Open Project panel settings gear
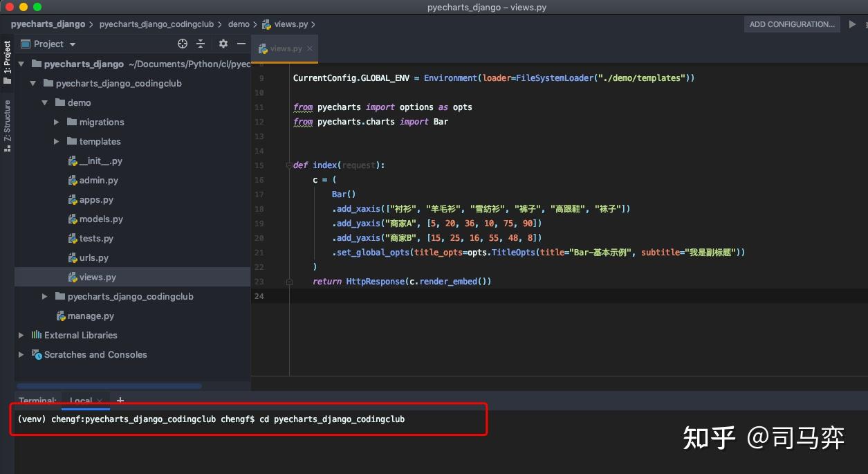Image resolution: width=868 pixels, height=474 pixels. 223,44
